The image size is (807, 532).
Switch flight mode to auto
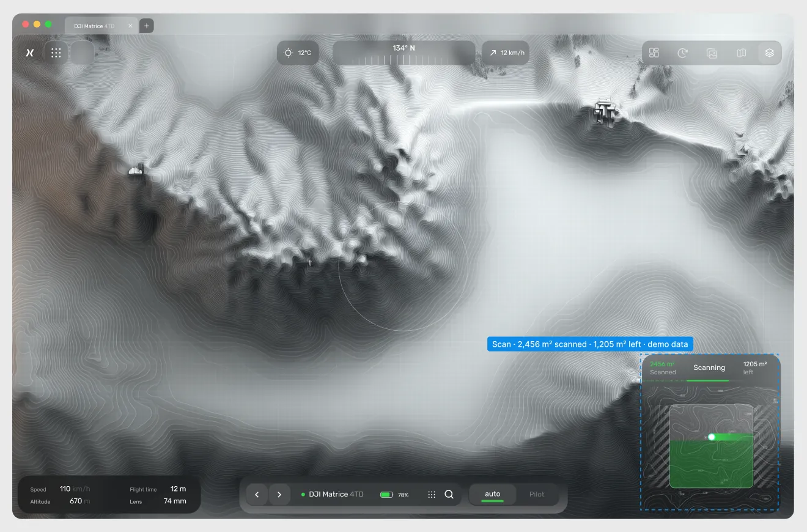tap(492, 494)
